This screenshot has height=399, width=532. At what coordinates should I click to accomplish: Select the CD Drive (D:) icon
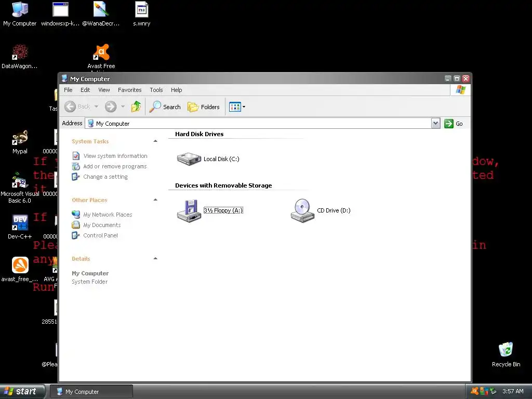click(303, 210)
